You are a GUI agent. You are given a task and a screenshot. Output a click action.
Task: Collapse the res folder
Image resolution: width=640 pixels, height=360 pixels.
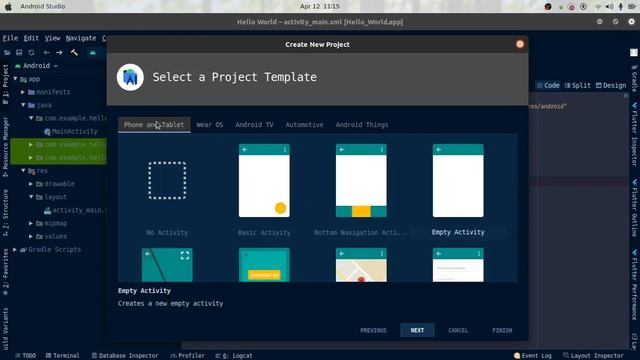pyautogui.click(x=23, y=171)
